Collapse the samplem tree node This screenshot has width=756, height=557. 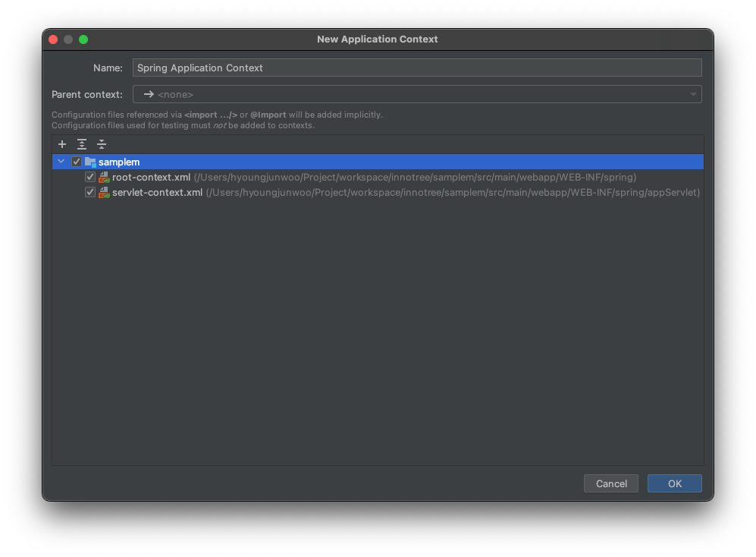(x=61, y=161)
